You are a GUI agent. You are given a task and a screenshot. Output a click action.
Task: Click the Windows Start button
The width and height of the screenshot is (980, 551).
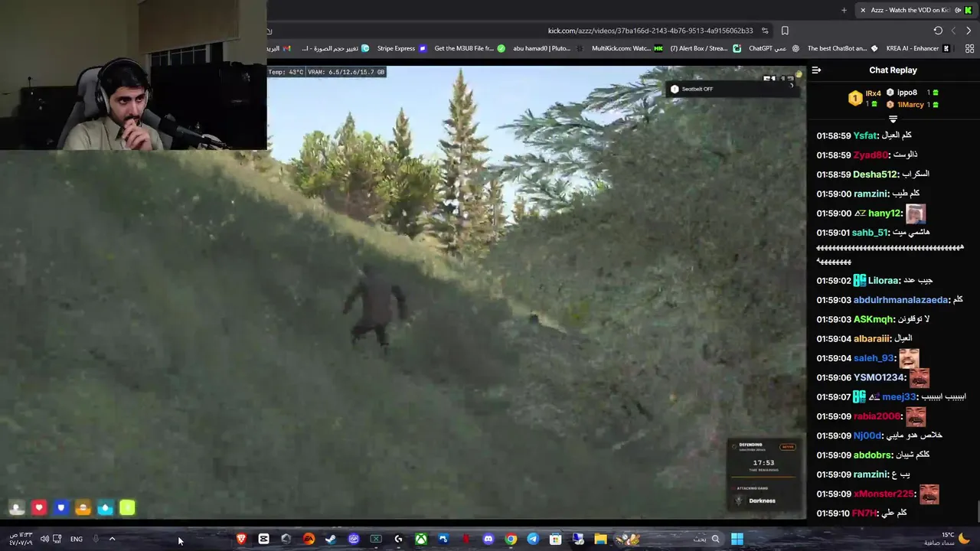737,539
